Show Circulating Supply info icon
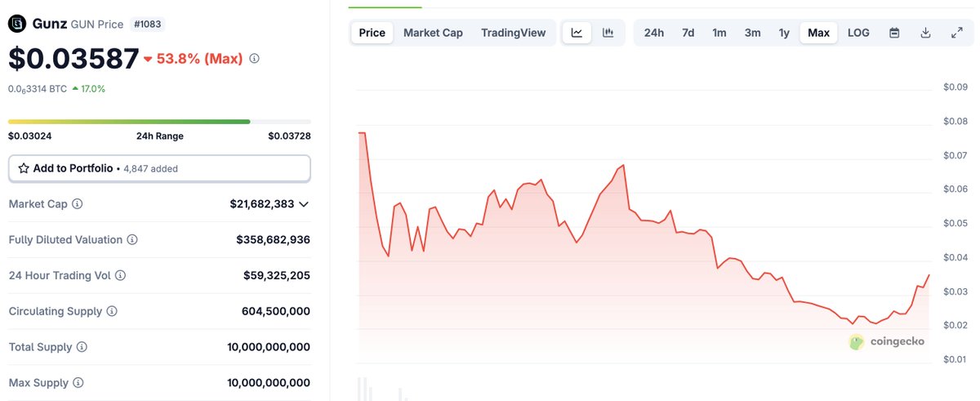The image size is (980, 401). pos(112,311)
